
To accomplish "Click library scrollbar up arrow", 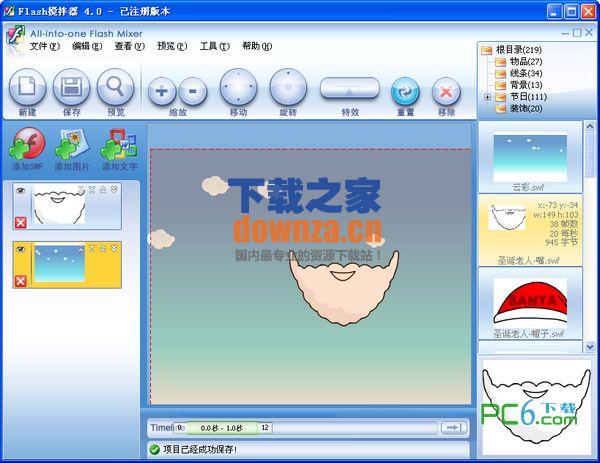I will point(590,126).
